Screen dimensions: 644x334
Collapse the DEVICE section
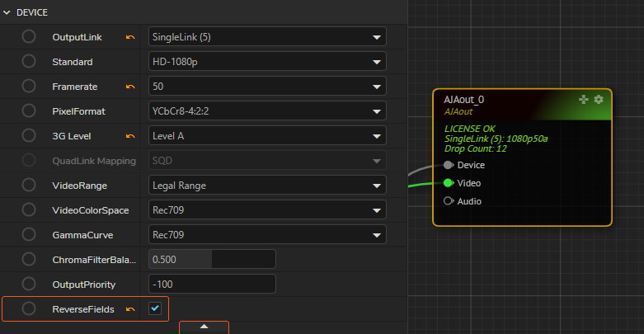8,12
